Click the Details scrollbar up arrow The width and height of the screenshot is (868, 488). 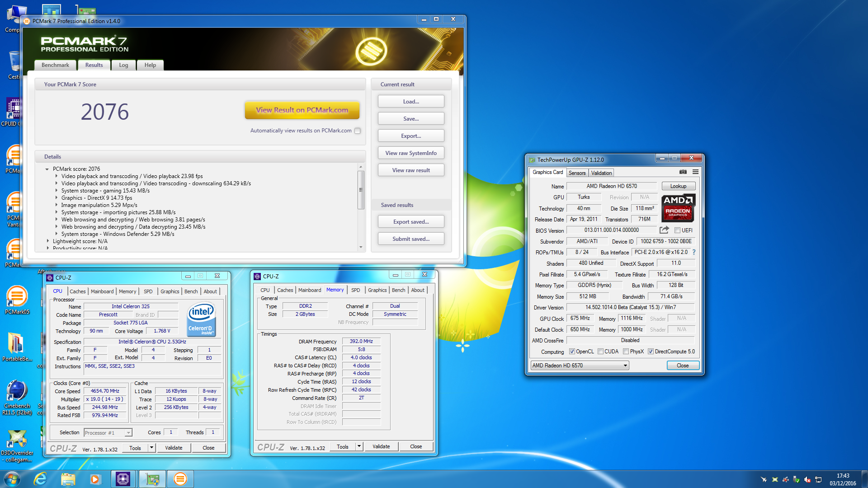pos(361,167)
